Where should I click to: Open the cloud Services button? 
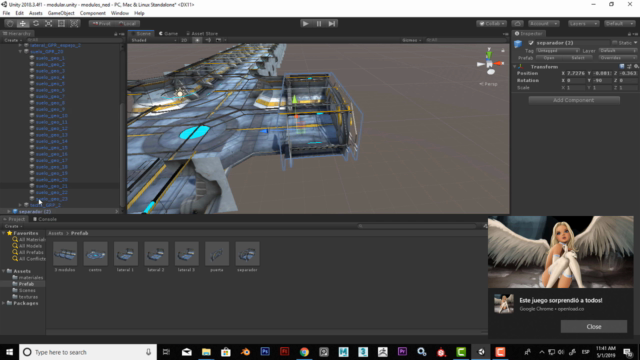pyautogui.click(x=517, y=24)
